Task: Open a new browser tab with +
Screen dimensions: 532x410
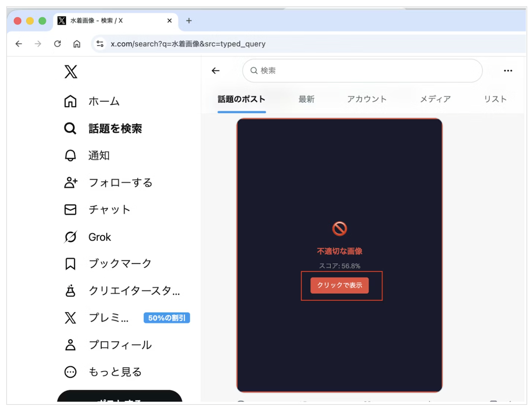Action: click(189, 21)
